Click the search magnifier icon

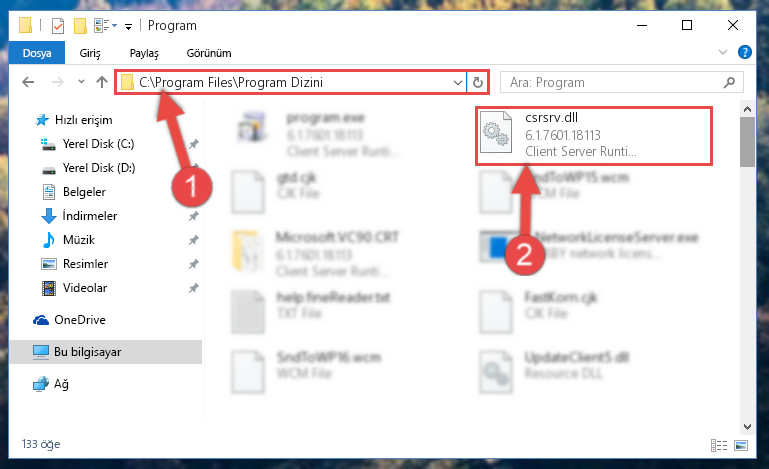pos(729,82)
